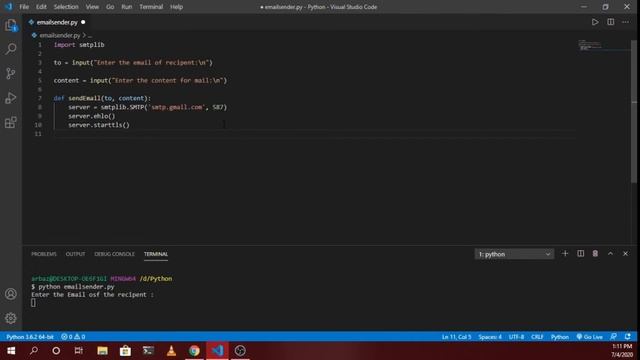Click line number 11 in the gutter
The height and width of the screenshot is (360, 640).
tap(38, 134)
